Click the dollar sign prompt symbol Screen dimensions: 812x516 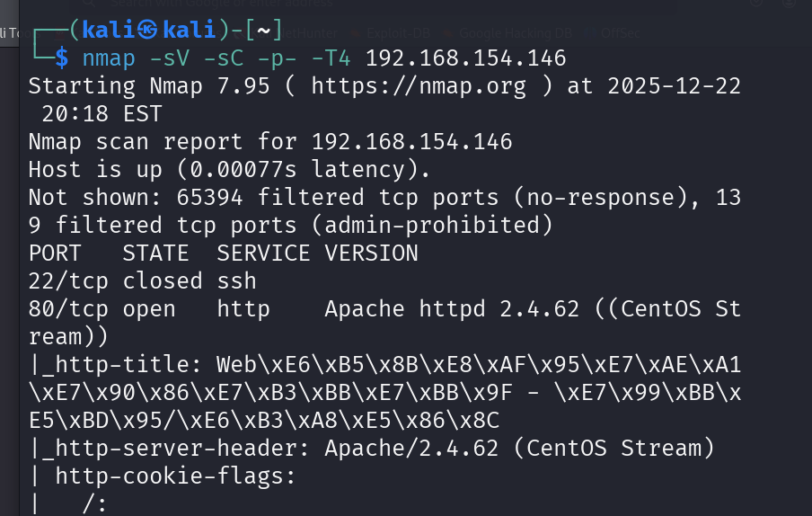(62, 58)
